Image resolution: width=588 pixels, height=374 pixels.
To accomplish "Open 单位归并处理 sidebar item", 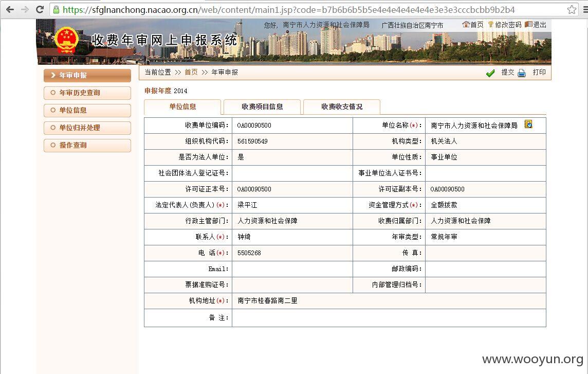I will [87, 128].
